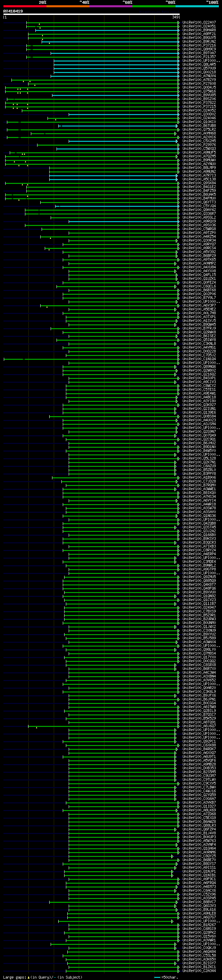Viewport: 222px width, 980px height.
Task: Select hit label UniRef100_Q75W16
Action: 199,91
